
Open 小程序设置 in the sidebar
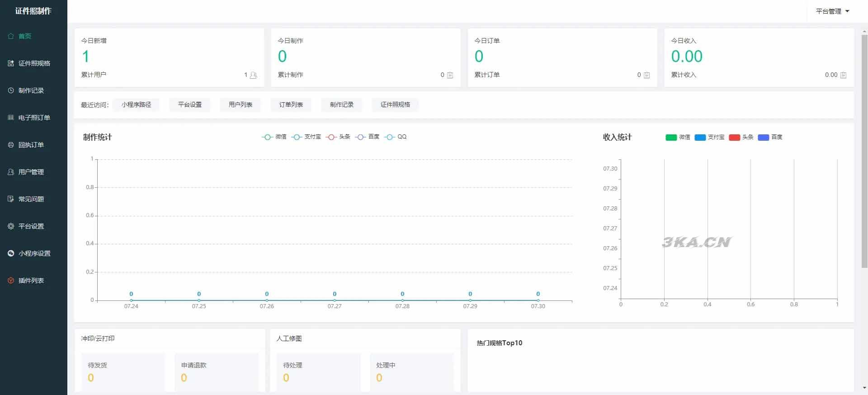pyautogui.click(x=34, y=253)
